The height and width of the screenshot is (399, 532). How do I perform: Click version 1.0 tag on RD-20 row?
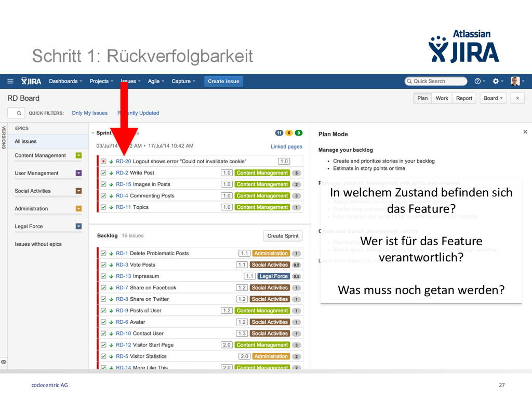(x=284, y=162)
